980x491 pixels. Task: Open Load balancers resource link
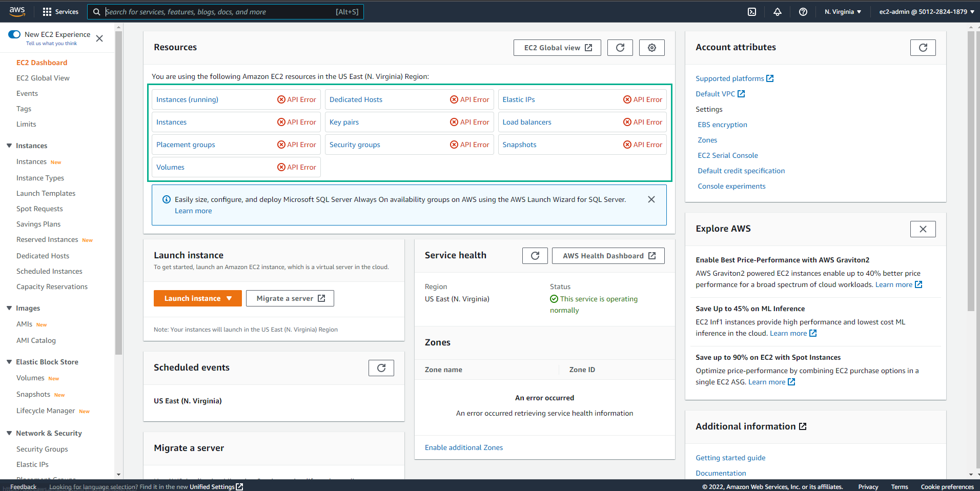527,122
